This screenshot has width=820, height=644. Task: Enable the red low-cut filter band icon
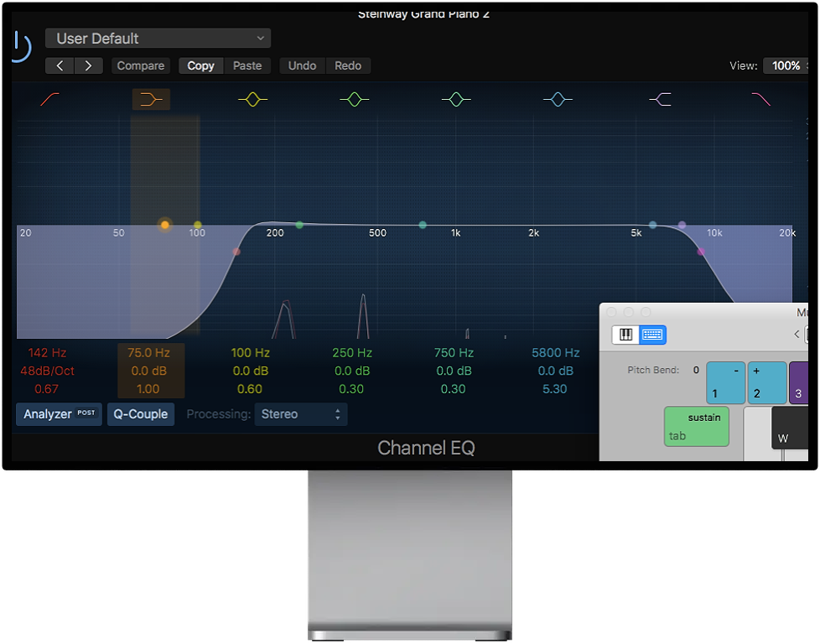(49, 99)
